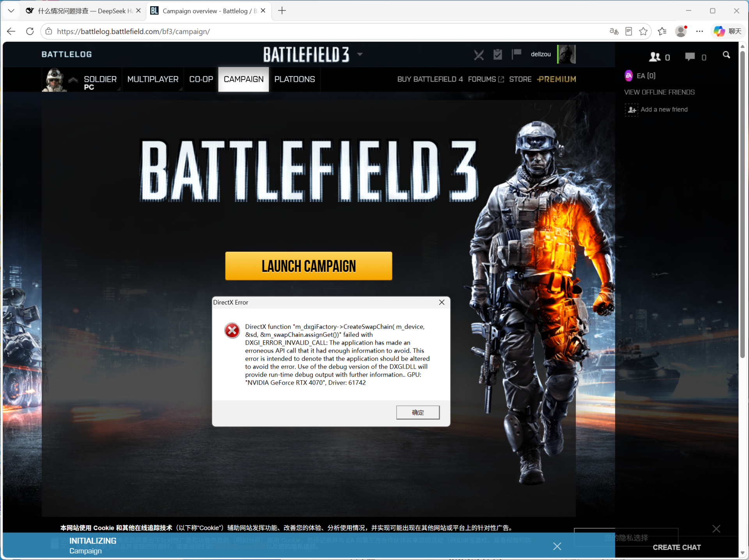Open the Copilot 聊天 button
The image size is (749, 560).
(728, 32)
